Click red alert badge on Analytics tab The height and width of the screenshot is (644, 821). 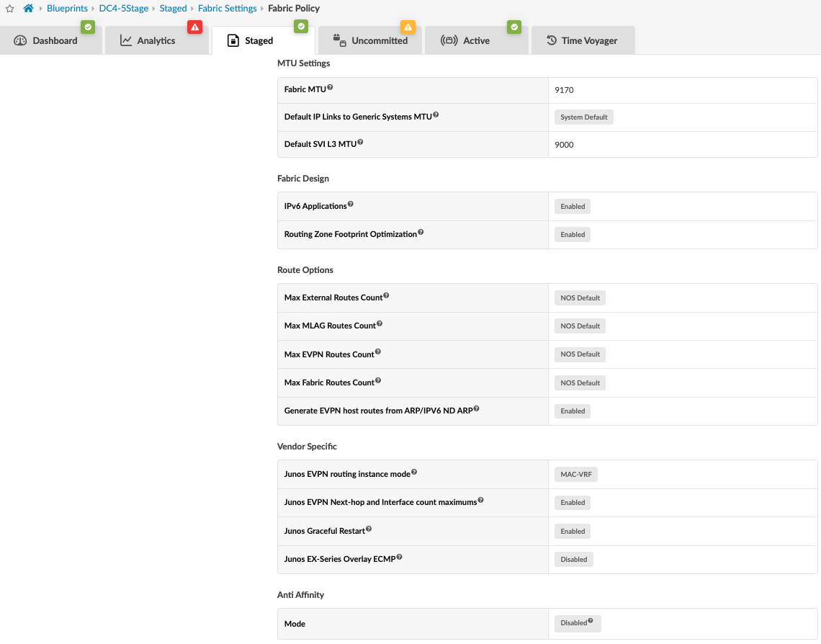point(194,27)
